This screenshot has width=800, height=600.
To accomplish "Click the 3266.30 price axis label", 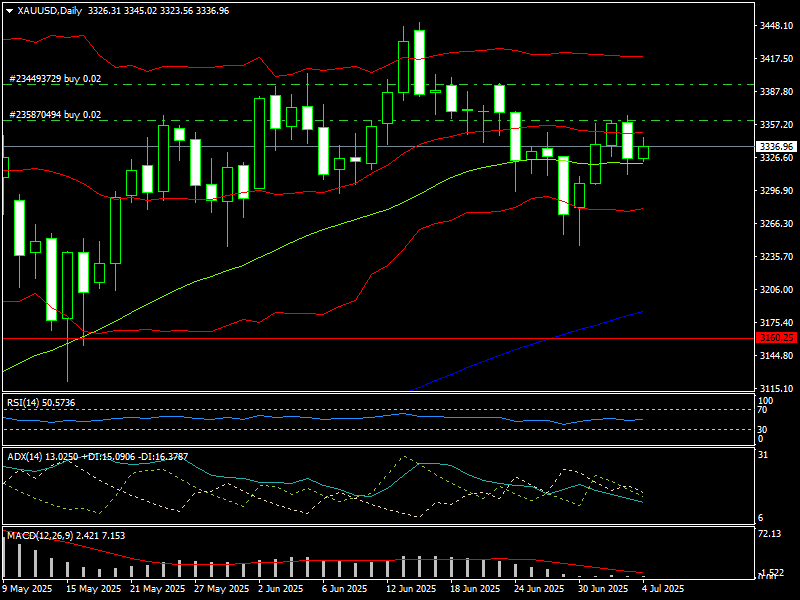I will (x=776, y=224).
